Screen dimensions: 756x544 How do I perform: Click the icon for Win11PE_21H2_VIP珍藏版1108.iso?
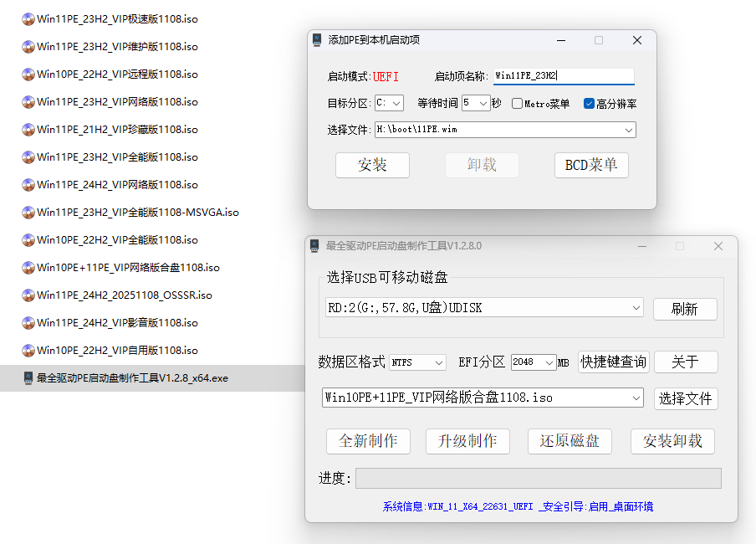coord(28,130)
